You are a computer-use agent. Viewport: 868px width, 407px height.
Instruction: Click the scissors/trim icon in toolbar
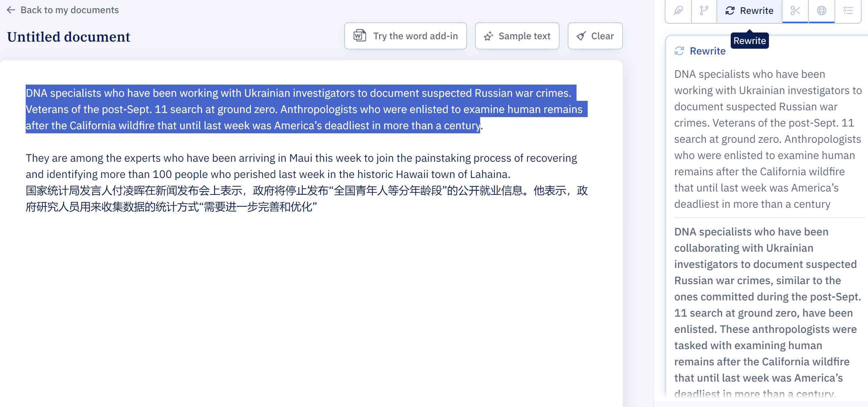(796, 10)
